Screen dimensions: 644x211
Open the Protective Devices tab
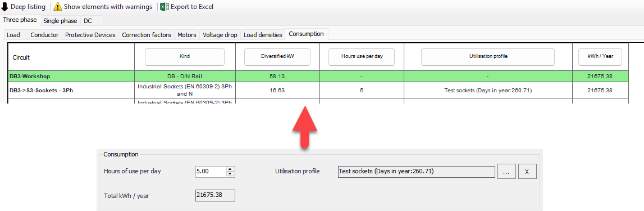pyautogui.click(x=90, y=35)
